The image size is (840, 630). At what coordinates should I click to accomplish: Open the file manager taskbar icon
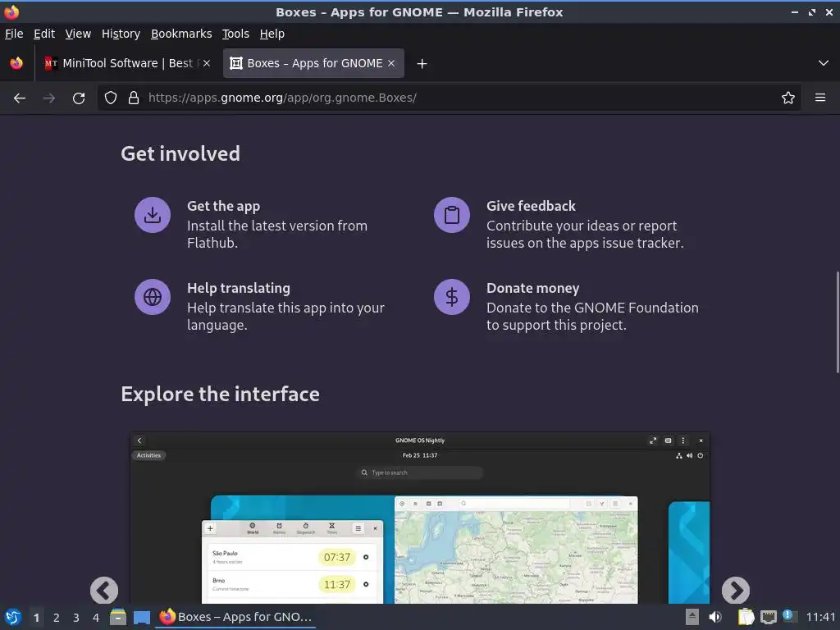tap(118, 617)
